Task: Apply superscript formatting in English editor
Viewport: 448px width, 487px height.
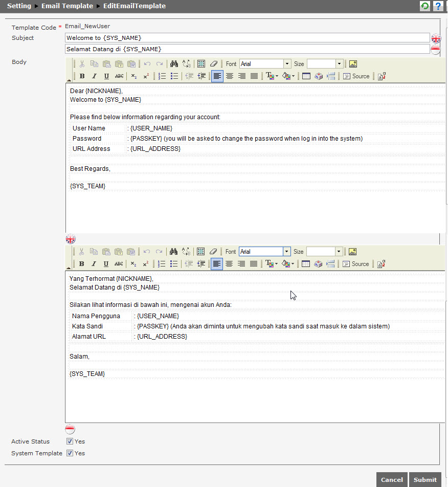Action: [145, 76]
